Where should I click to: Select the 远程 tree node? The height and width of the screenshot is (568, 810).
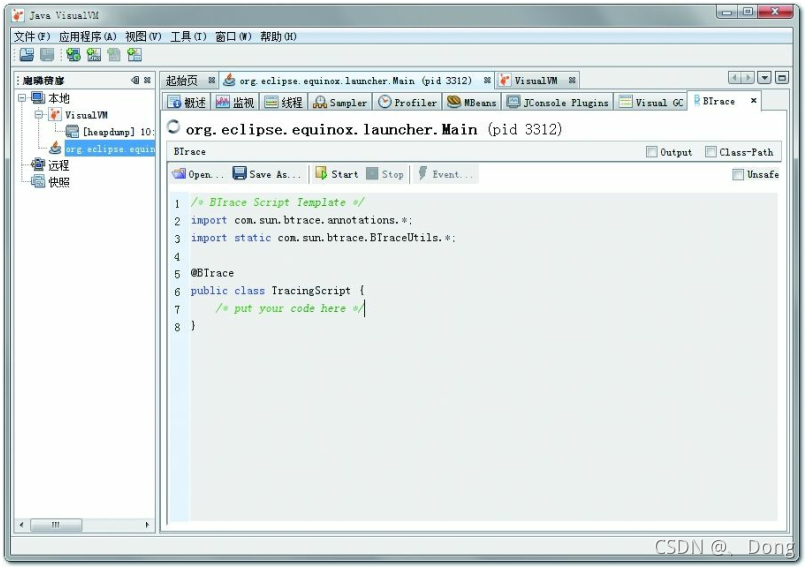tap(58, 165)
